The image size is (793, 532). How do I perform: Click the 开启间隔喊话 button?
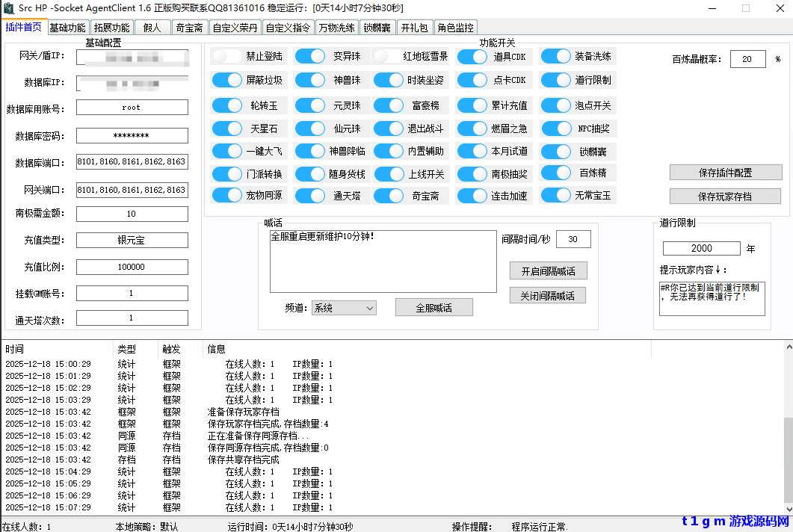[x=548, y=270]
